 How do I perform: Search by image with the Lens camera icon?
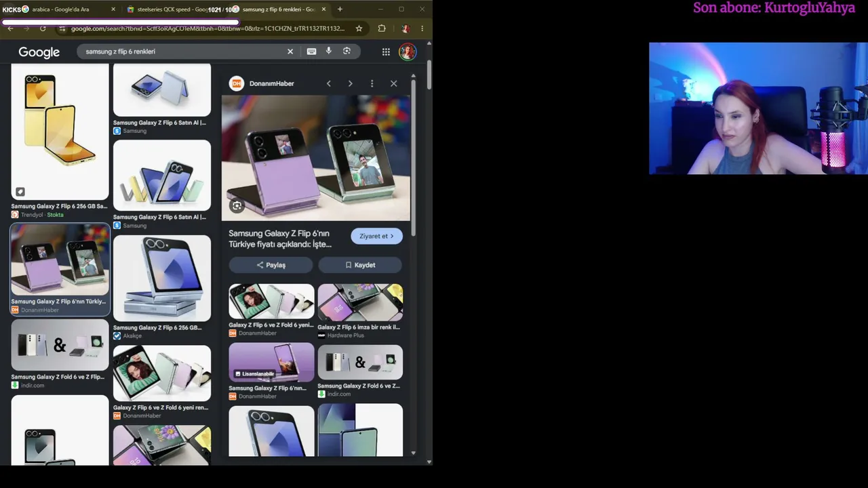point(347,52)
